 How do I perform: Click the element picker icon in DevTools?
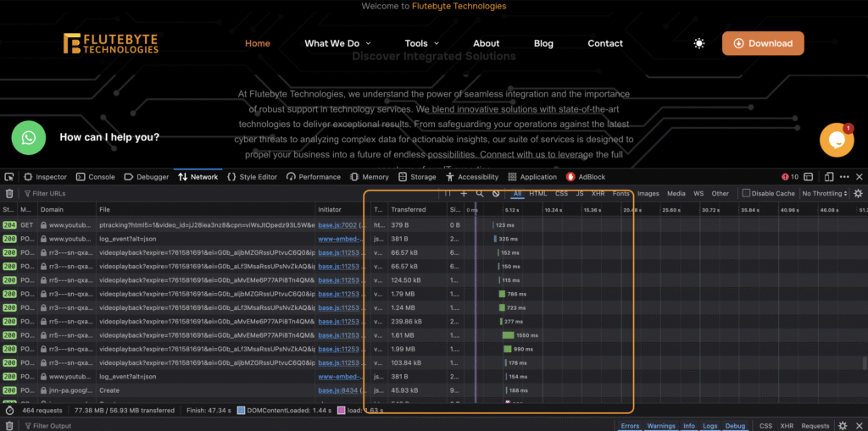9,177
